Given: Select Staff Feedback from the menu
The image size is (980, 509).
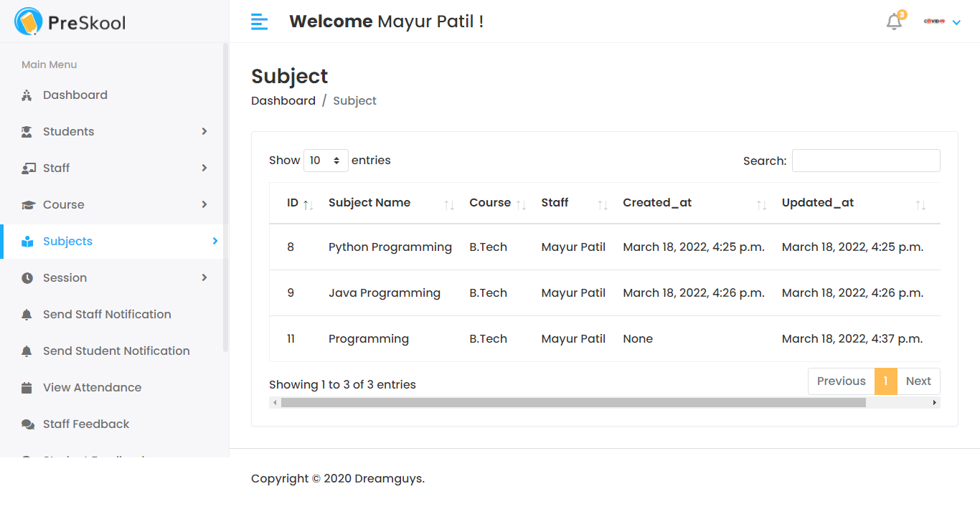Looking at the screenshot, I should coord(86,424).
